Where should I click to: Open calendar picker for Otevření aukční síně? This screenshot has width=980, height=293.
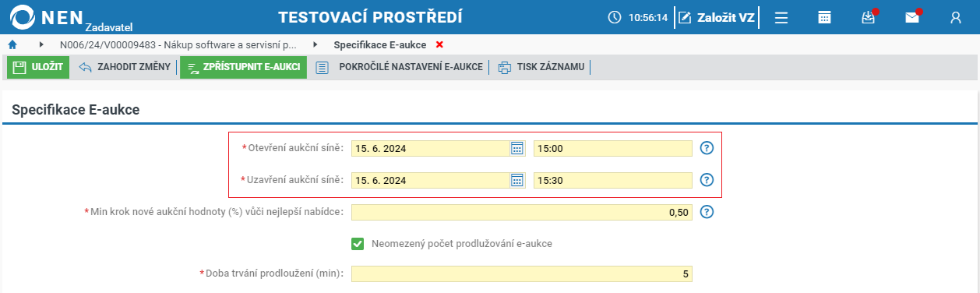point(517,148)
